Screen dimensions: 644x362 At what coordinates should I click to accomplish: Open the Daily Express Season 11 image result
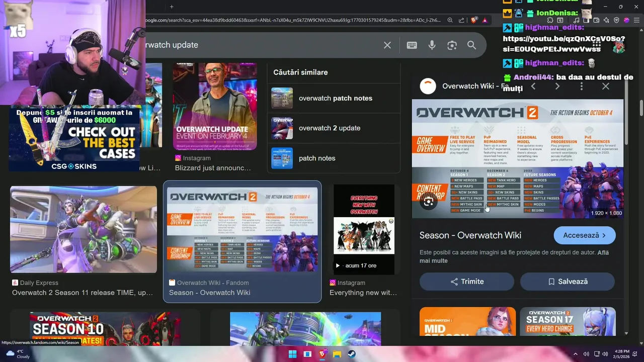(x=84, y=230)
